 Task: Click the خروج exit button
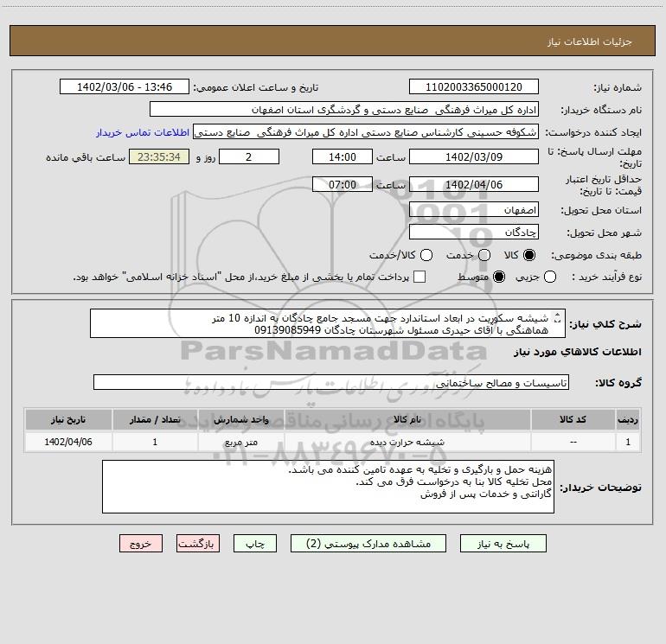141,544
